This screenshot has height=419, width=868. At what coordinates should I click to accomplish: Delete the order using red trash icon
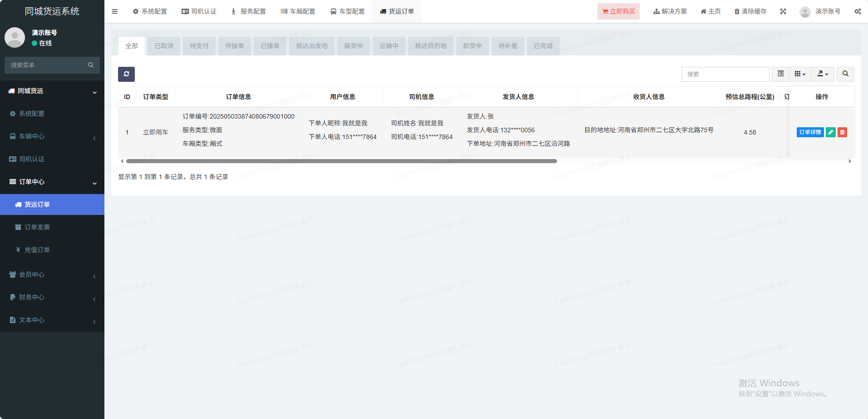[842, 132]
